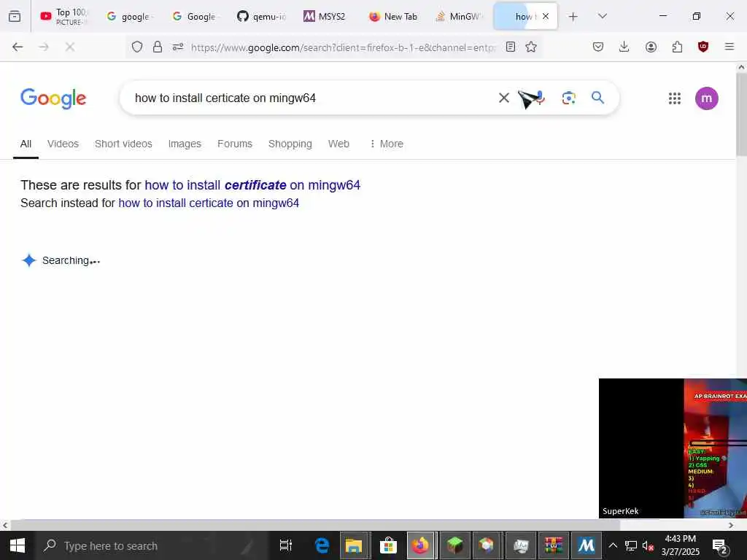Select the Web results tab

[338, 144]
